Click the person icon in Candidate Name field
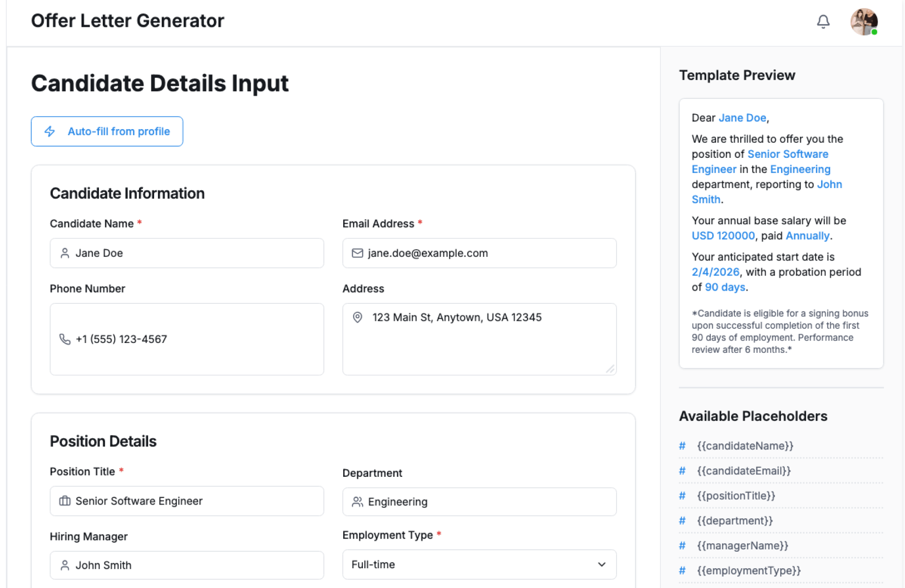 point(65,253)
